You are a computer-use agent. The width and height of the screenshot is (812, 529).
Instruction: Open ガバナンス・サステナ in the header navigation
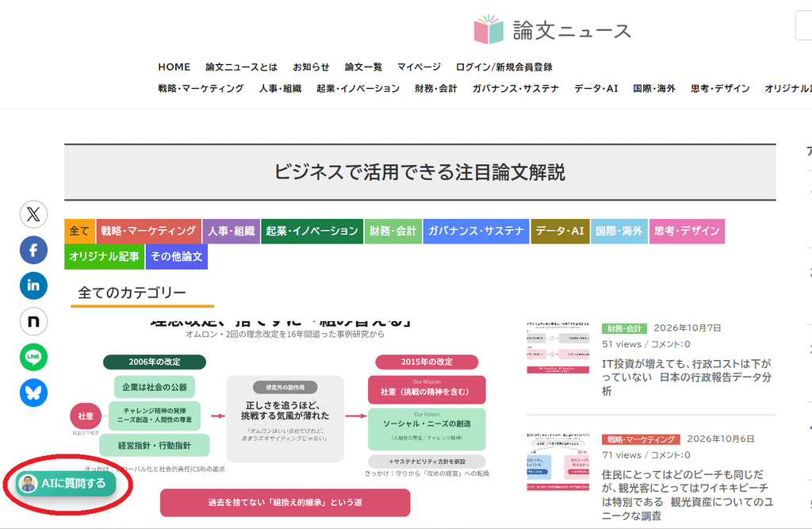pos(515,88)
